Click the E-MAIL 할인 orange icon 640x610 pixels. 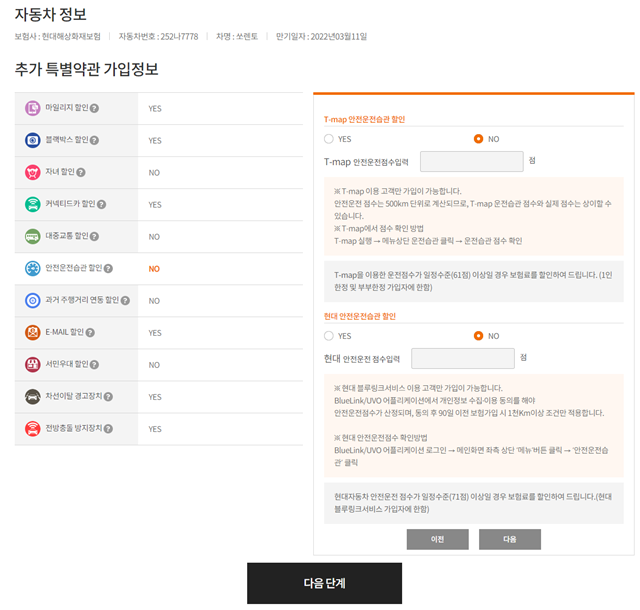pyautogui.click(x=33, y=332)
